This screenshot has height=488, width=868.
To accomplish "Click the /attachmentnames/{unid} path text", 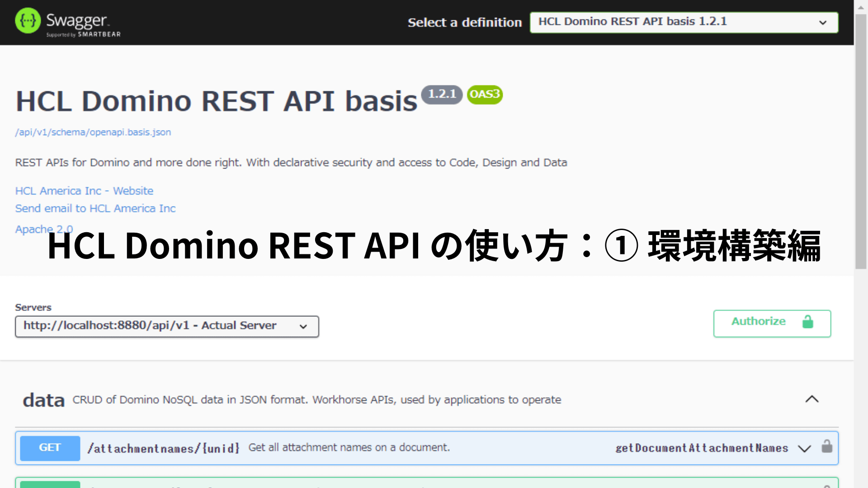I will coord(163,448).
